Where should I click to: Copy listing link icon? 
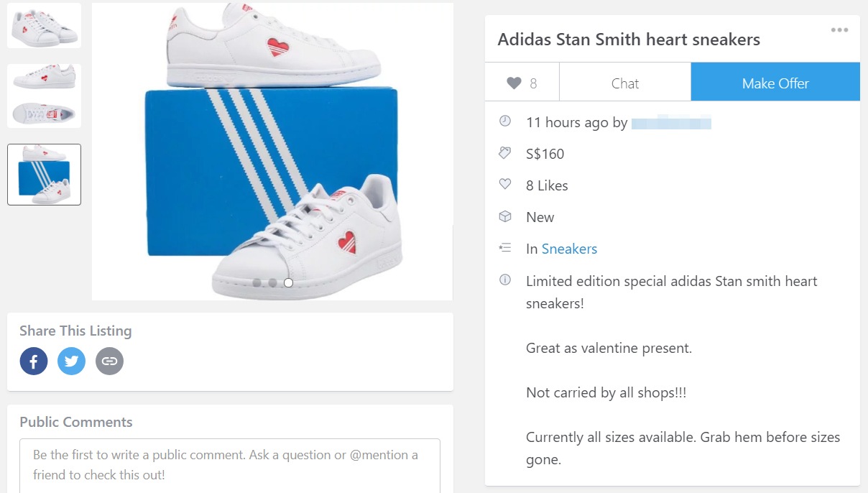tap(109, 361)
